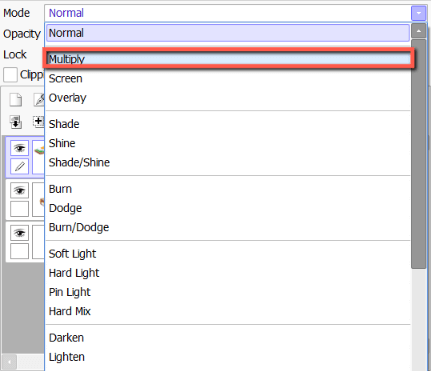Click the new layer page icon
The width and height of the screenshot is (431, 371).
[16, 100]
